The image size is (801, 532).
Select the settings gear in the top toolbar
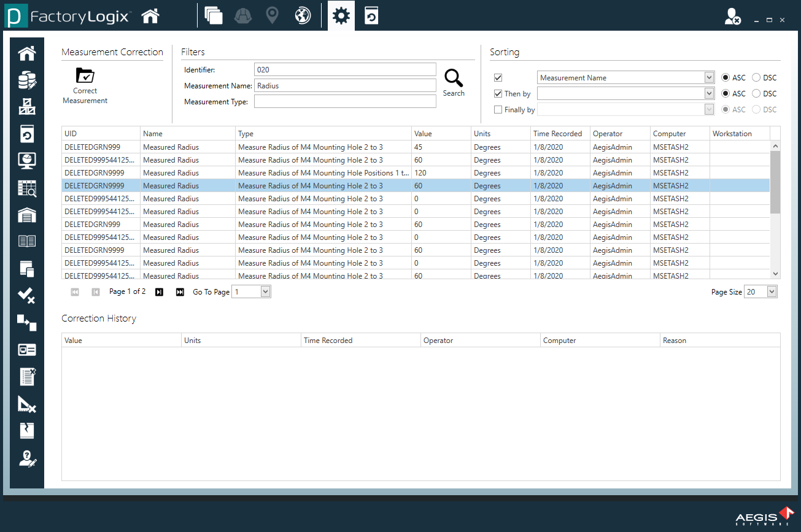pos(341,15)
